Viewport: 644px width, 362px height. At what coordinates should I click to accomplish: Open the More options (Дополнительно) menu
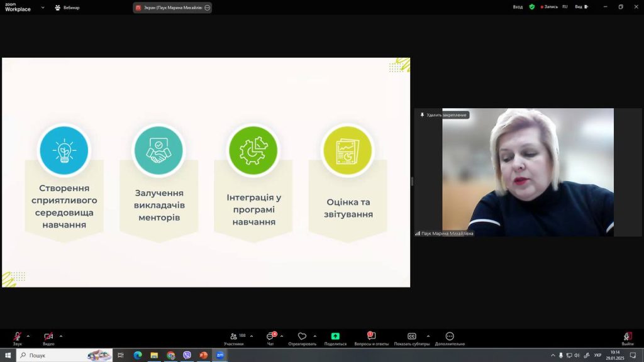(449, 338)
